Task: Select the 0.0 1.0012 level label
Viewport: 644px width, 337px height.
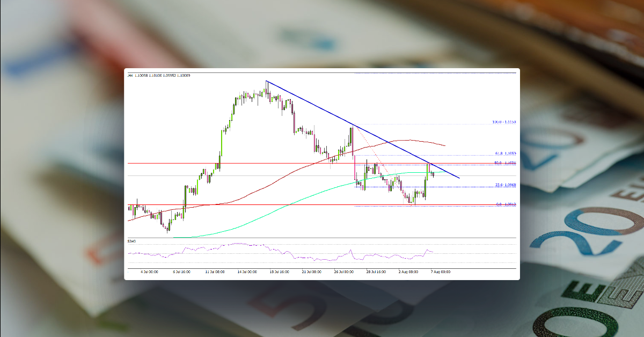Action: point(503,204)
